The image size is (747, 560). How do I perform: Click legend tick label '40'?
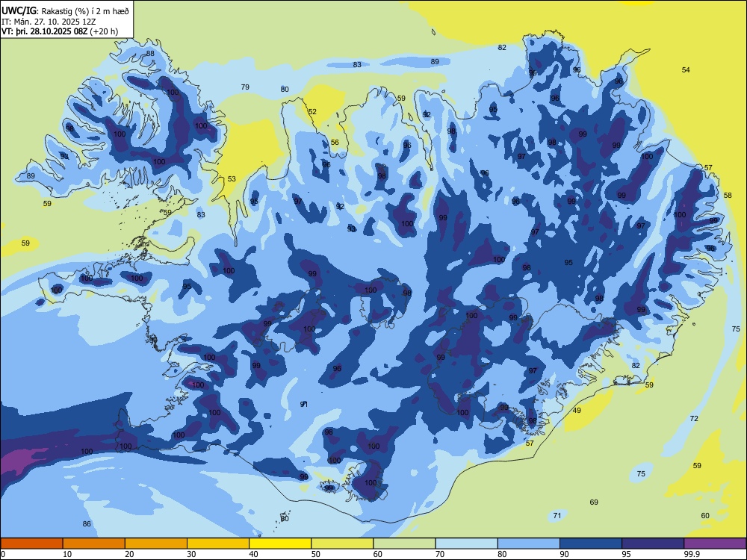pos(253,554)
